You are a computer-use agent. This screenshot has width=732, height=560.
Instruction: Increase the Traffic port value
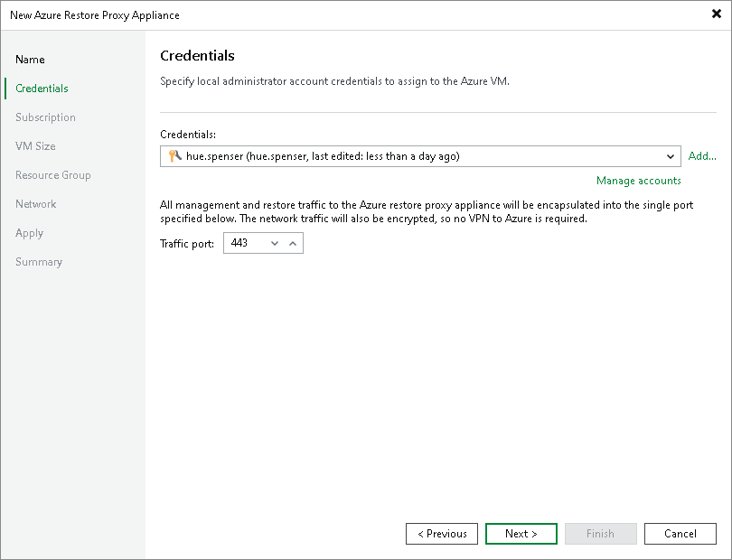(293, 243)
